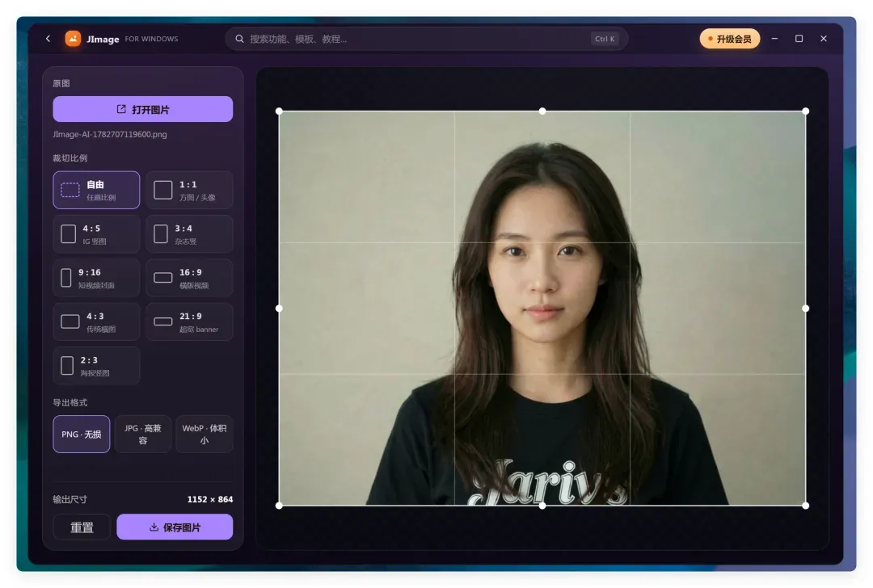The width and height of the screenshot is (873, 588).
Task: Choose the 4:5 IG portrait ratio
Action: [96, 234]
